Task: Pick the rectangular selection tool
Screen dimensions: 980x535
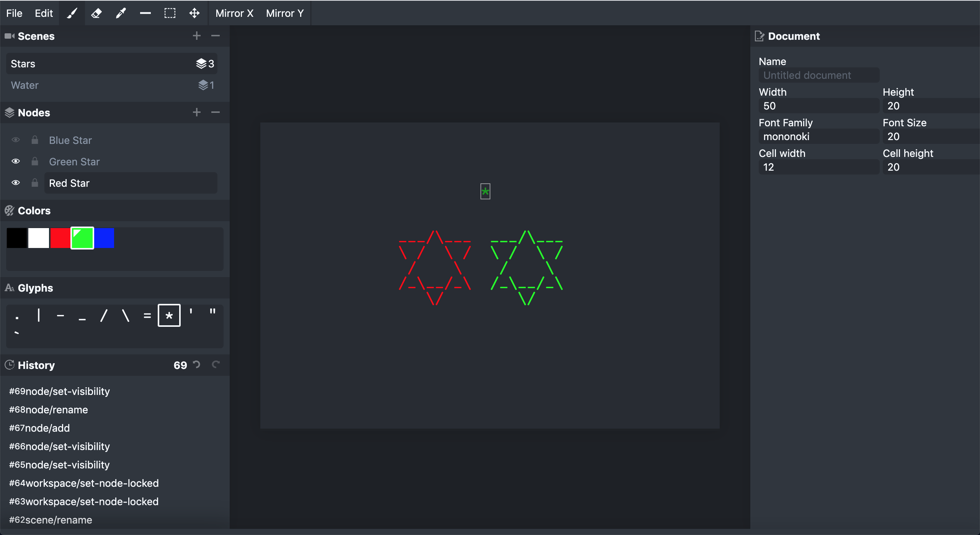Action: [x=170, y=13]
